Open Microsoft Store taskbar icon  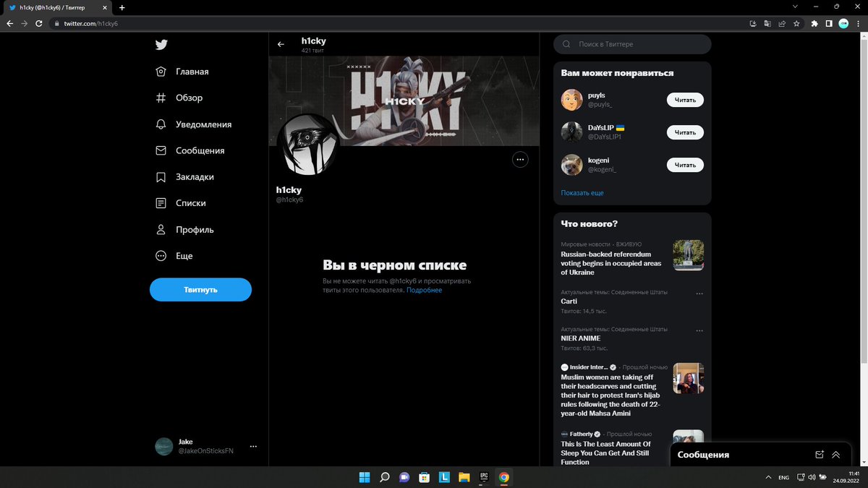coord(425,477)
